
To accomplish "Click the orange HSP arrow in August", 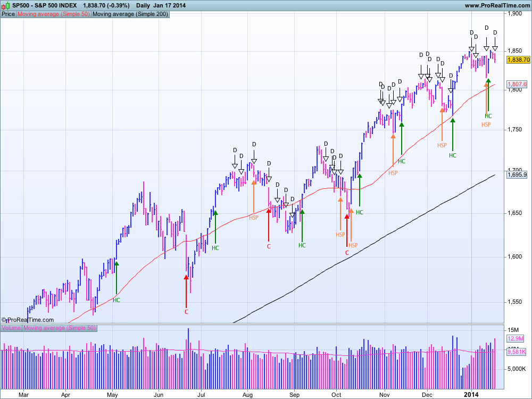I will (254, 196).
